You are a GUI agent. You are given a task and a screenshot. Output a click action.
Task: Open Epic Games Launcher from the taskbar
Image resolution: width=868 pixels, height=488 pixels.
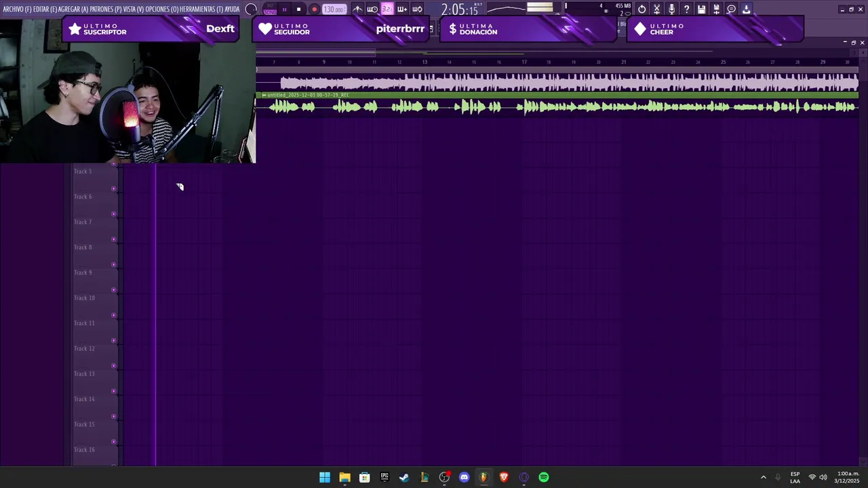pyautogui.click(x=384, y=477)
